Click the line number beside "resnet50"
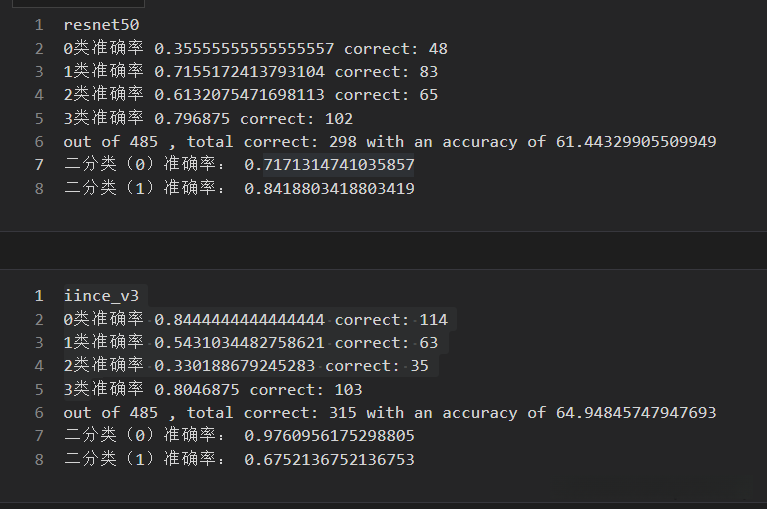Screen dimensions: 767x509 pyautogui.click(x=38, y=25)
